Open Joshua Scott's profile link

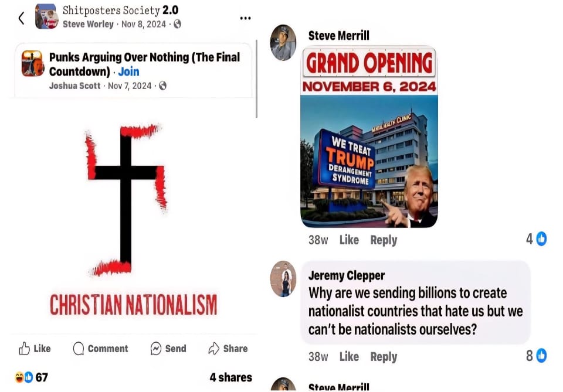click(74, 86)
